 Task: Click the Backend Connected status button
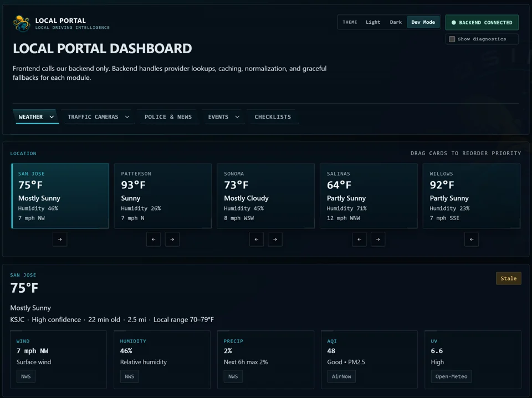click(x=482, y=22)
